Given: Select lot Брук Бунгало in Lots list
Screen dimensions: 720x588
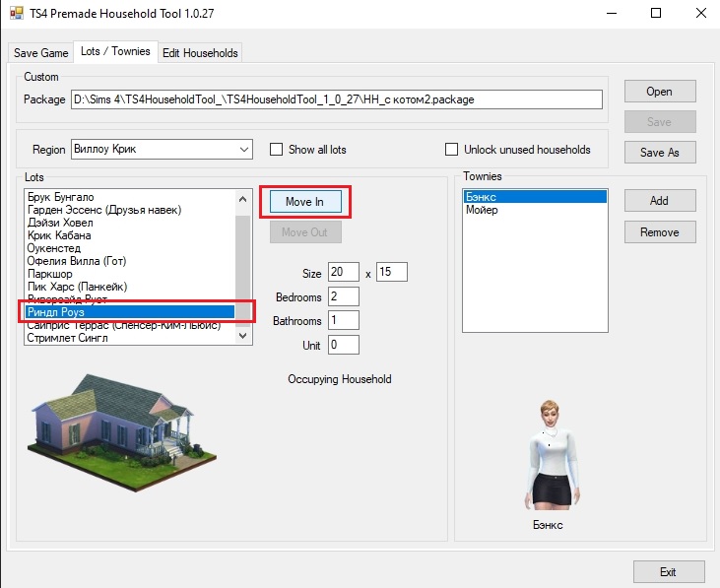Looking at the screenshot, I should (61, 198).
